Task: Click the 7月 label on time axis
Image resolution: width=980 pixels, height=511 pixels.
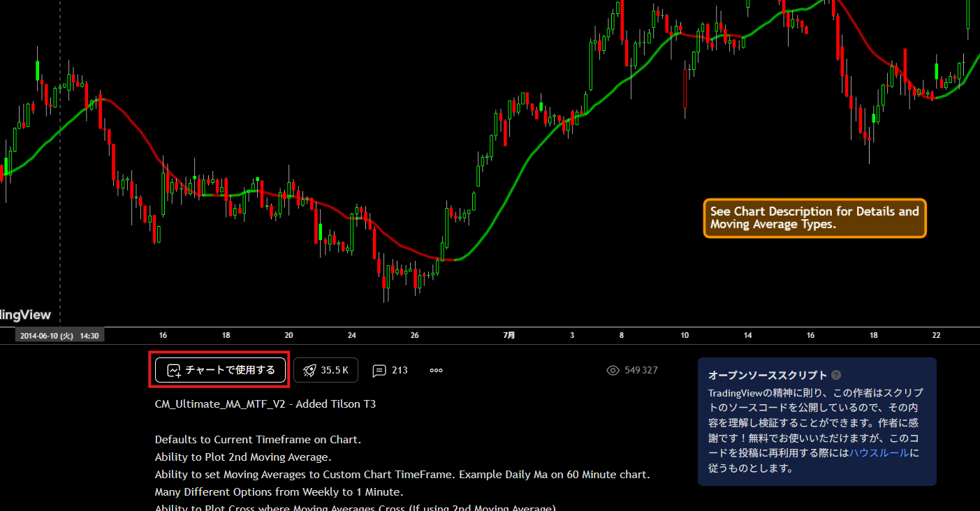Action: [x=509, y=335]
